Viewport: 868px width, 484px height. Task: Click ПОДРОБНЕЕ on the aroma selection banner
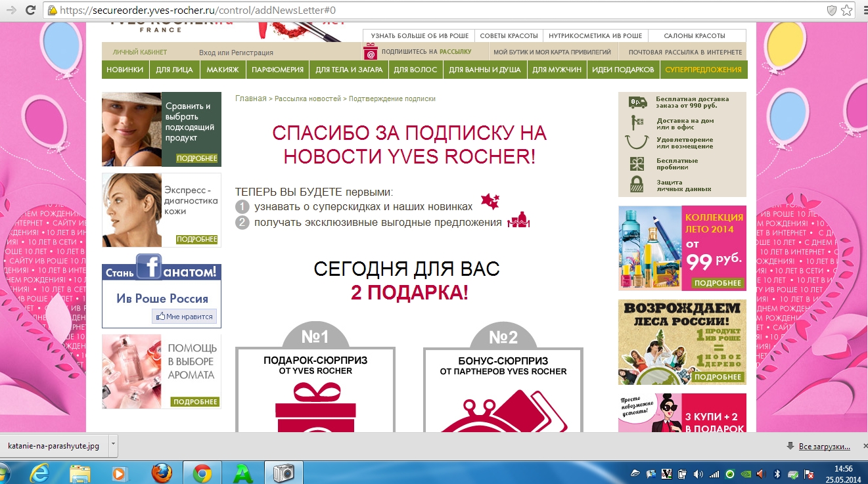pos(194,401)
